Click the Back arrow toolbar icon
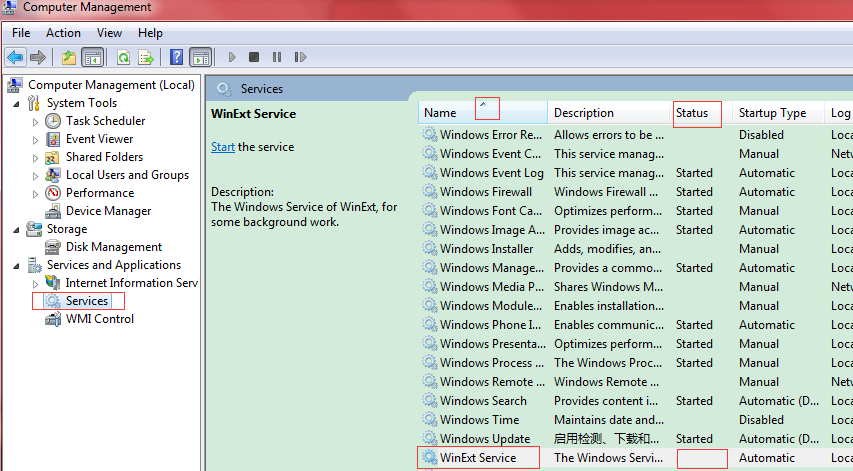 [15, 57]
